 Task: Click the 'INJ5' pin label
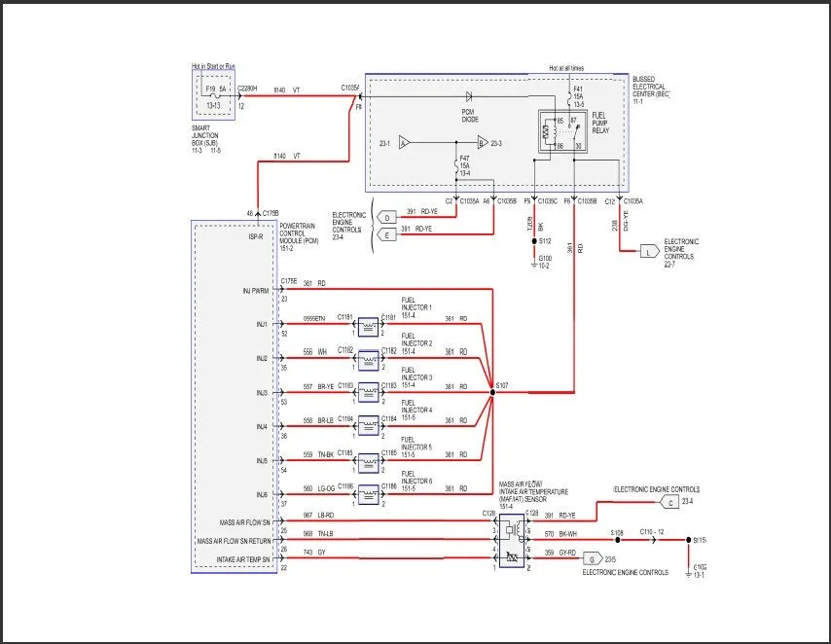point(262,461)
